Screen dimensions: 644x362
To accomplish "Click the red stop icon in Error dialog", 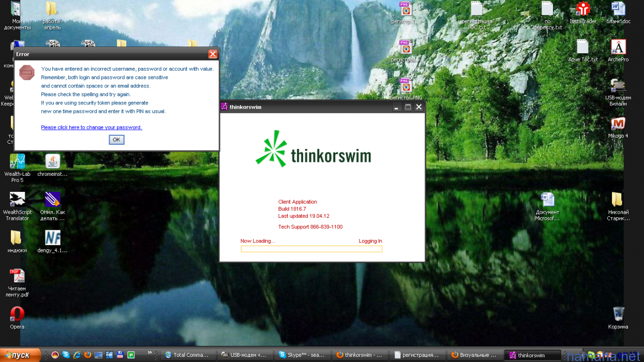I will coord(27,72).
